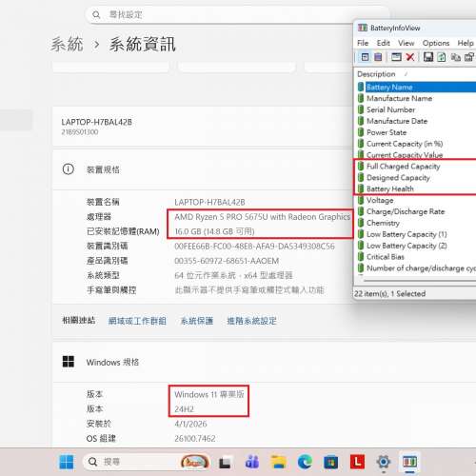
Task: Click the product ID 00355-60972 value
Action: click(227, 261)
